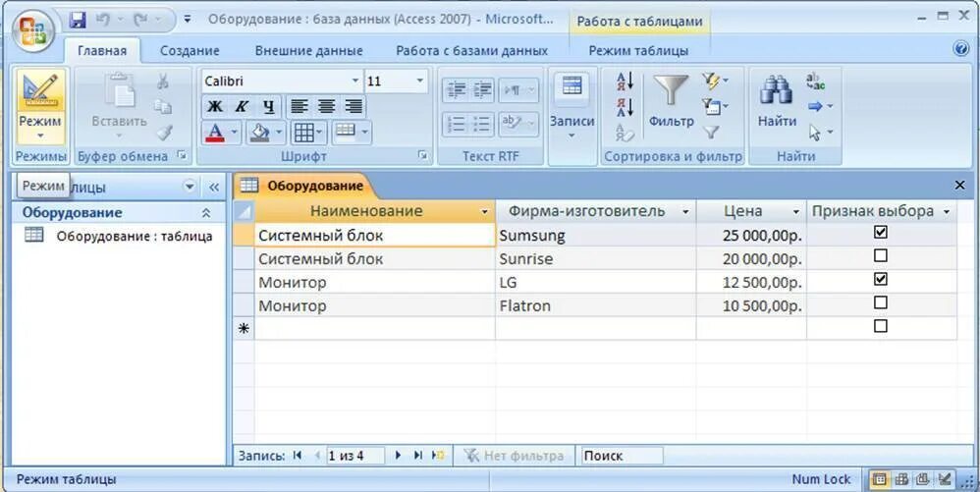Click the copy icon in Буфер обмена
This screenshot has width=980, height=492.
162,106
